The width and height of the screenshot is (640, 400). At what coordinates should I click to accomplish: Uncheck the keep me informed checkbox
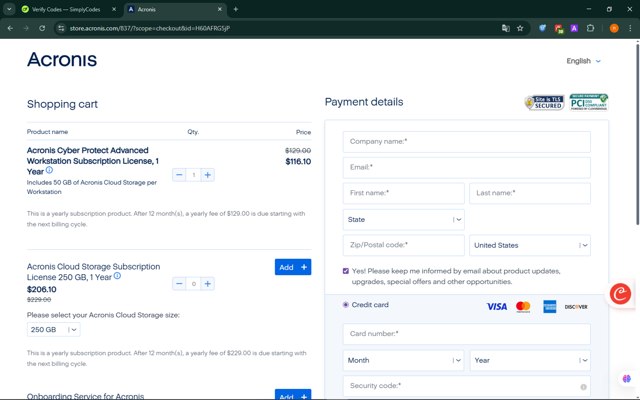click(x=346, y=271)
